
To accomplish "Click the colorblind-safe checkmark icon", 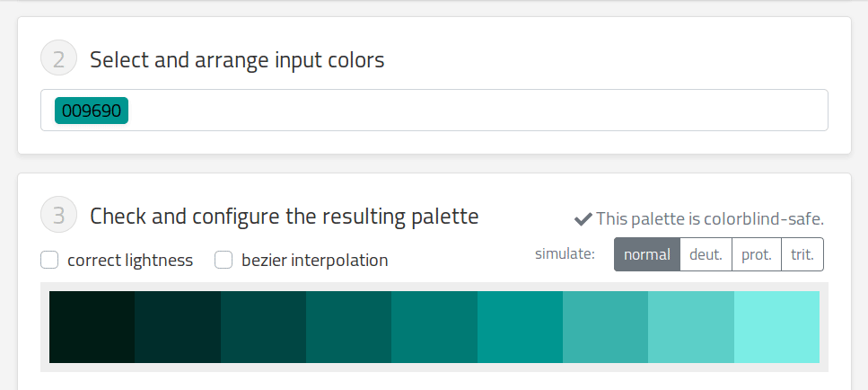I will pos(583,219).
